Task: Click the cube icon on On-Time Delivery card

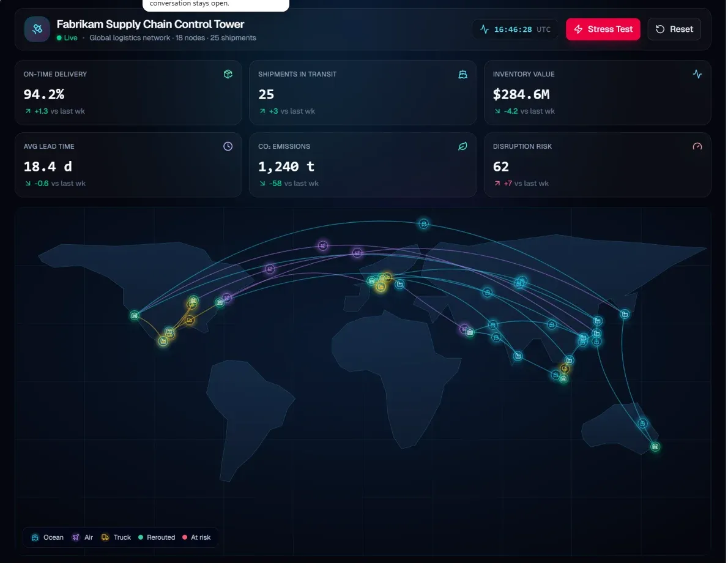Action: click(228, 74)
